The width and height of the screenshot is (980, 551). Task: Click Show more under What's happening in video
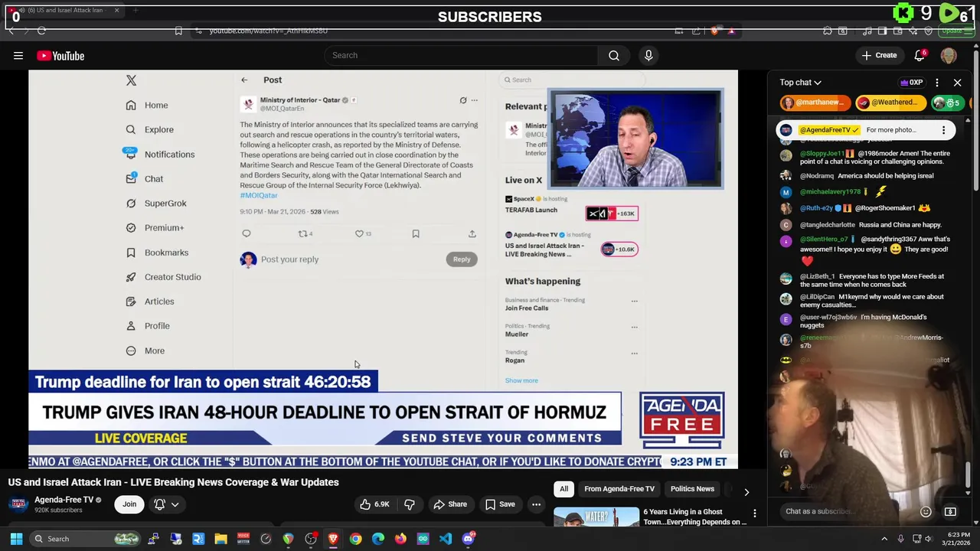click(521, 380)
